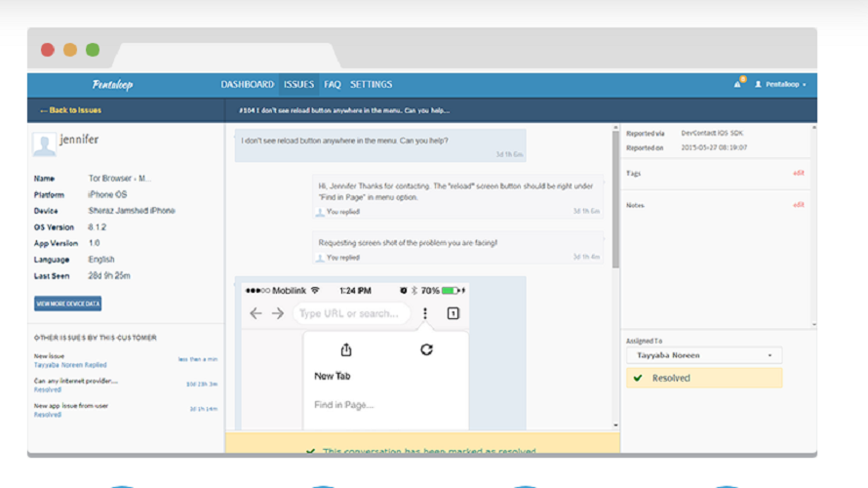
Task: Open the notifications bell icon
Action: (x=737, y=84)
